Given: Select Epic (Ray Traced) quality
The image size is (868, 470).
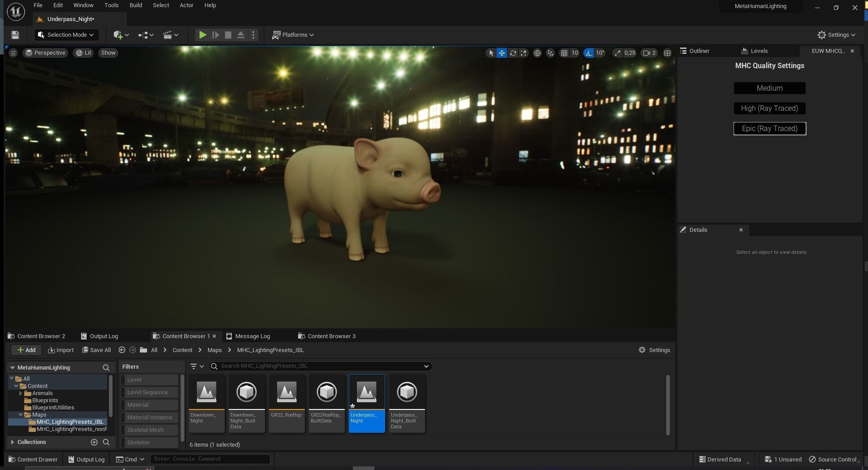Looking at the screenshot, I should [x=769, y=129].
